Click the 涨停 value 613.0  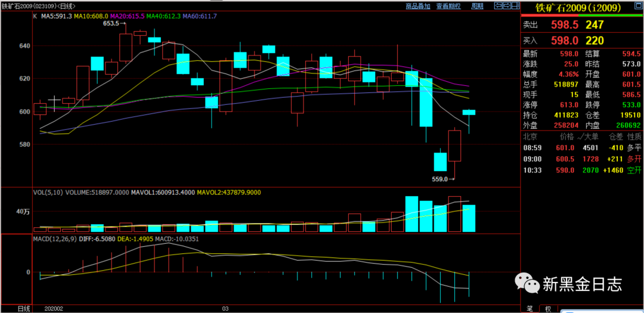point(569,105)
